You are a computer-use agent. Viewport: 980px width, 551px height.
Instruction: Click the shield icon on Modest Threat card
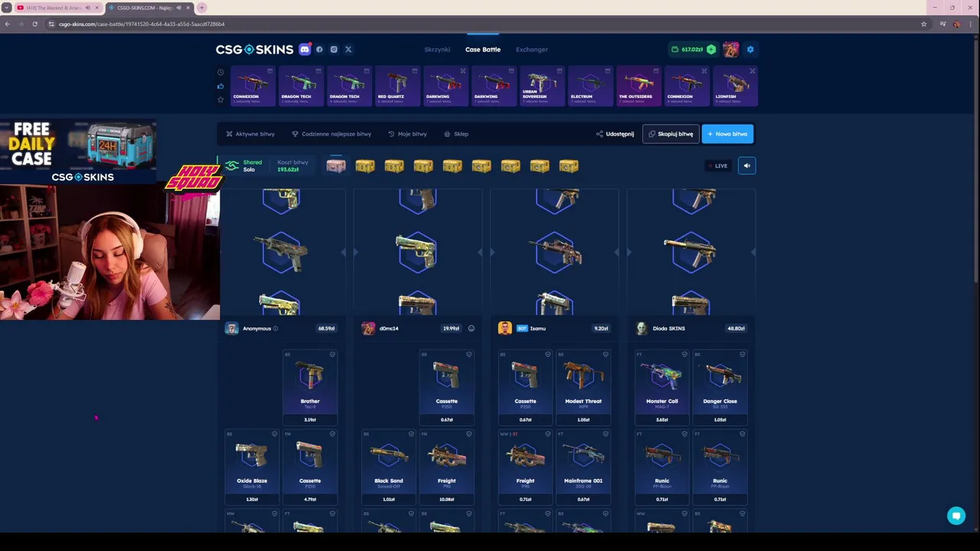[605, 354]
